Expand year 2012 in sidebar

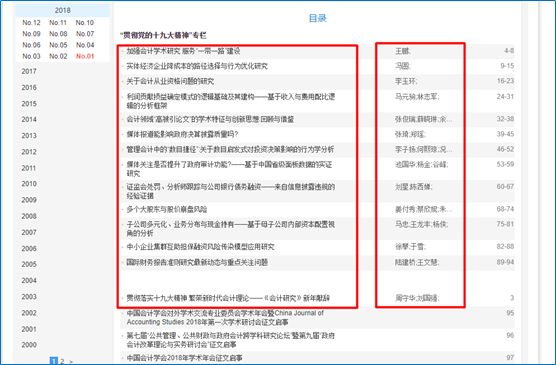tap(29, 152)
